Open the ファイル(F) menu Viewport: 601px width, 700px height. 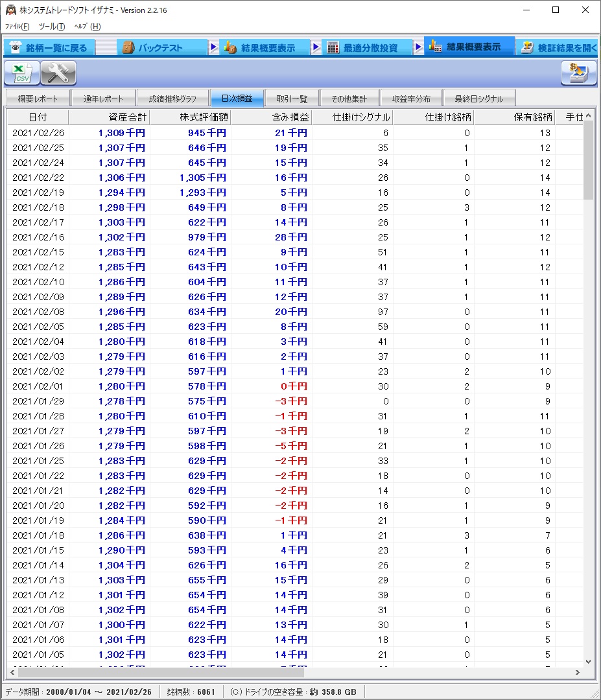[x=18, y=27]
